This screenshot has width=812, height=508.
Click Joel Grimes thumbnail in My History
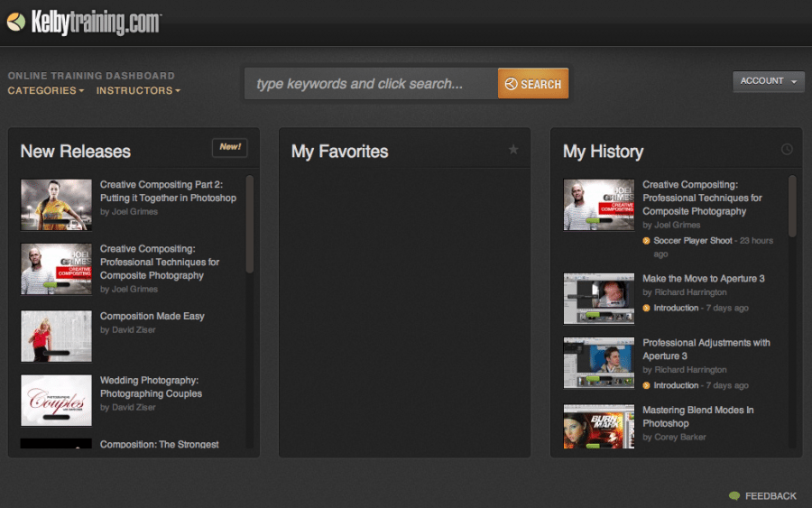[599, 205]
